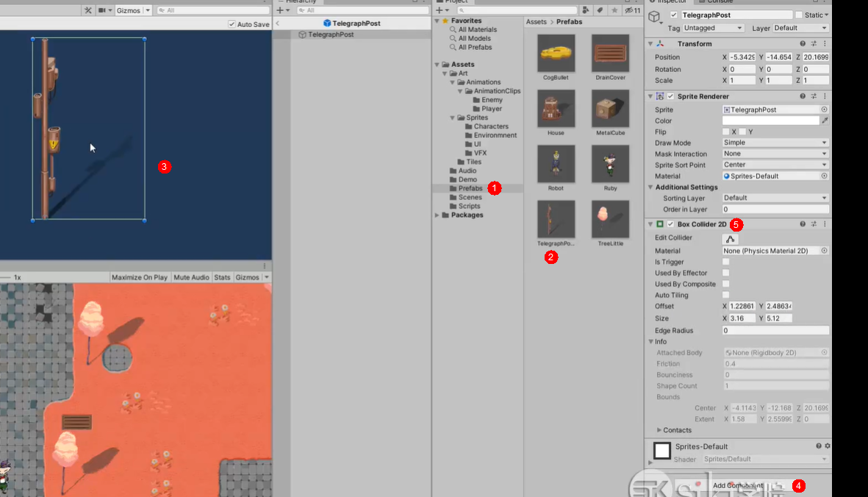868x497 pixels.
Task: Collapse the AnimationClips folder
Action: point(460,90)
